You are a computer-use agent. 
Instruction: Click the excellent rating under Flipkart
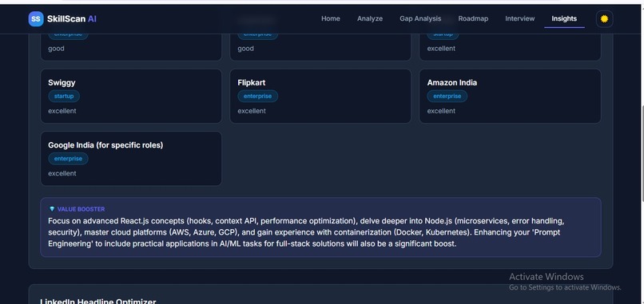click(252, 111)
